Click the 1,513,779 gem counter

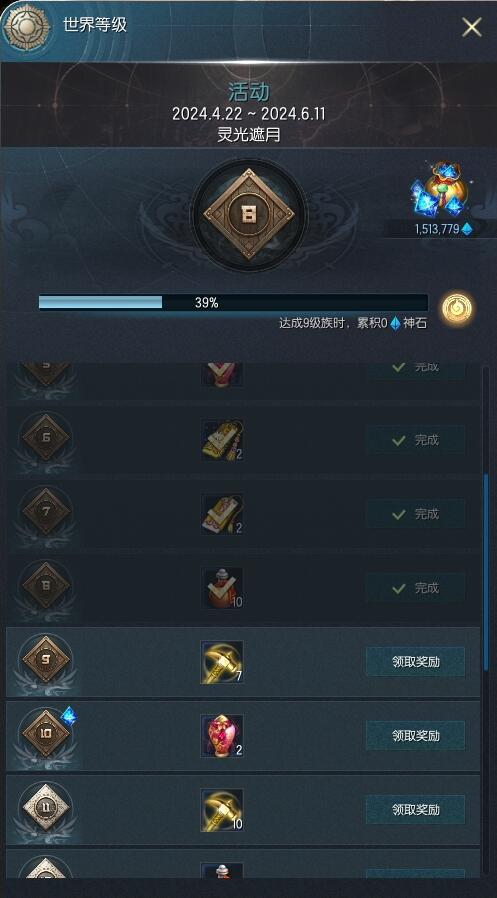444,229
